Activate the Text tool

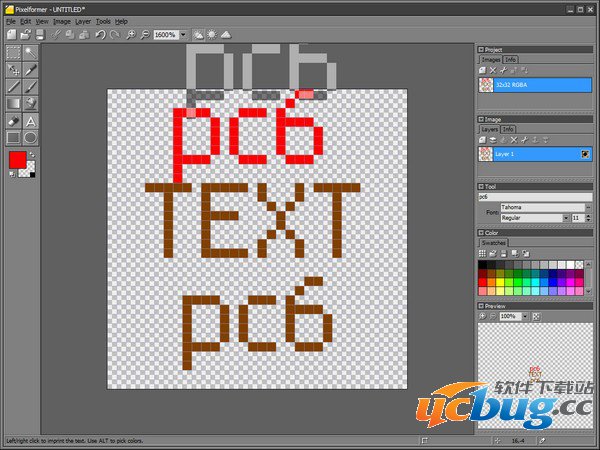point(30,121)
